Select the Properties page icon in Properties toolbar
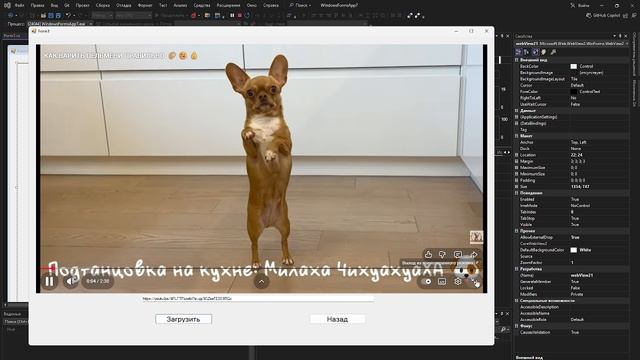The height and width of the screenshot is (360, 640). click(x=535, y=52)
